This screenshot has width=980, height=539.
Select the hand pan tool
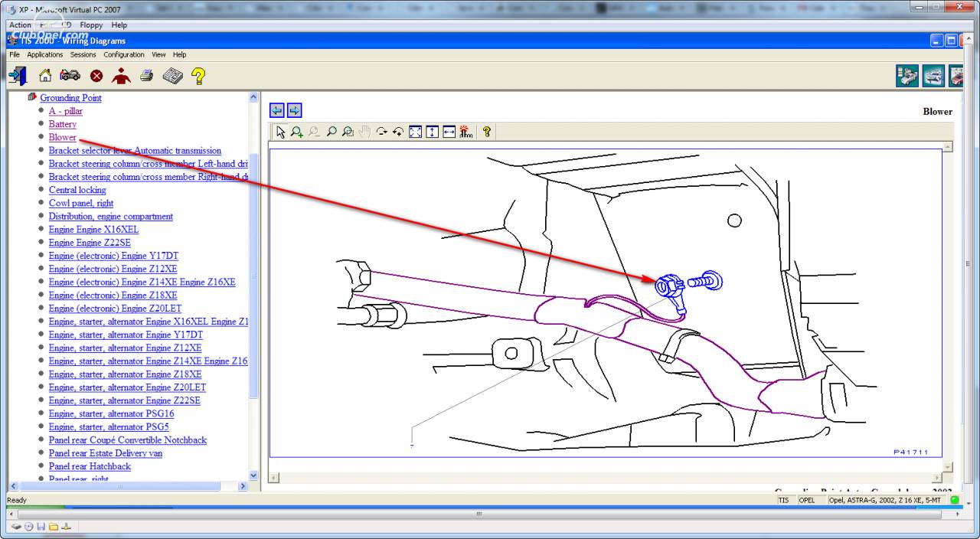pyautogui.click(x=364, y=132)
